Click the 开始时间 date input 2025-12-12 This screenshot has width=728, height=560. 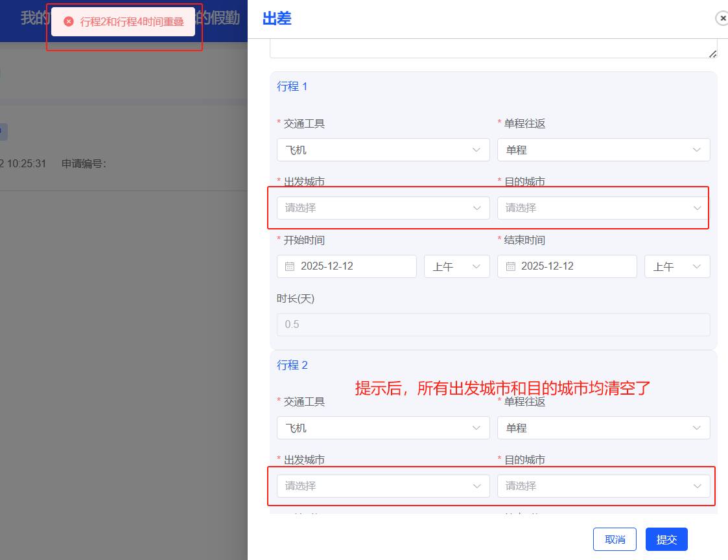[x=353, y=266]
